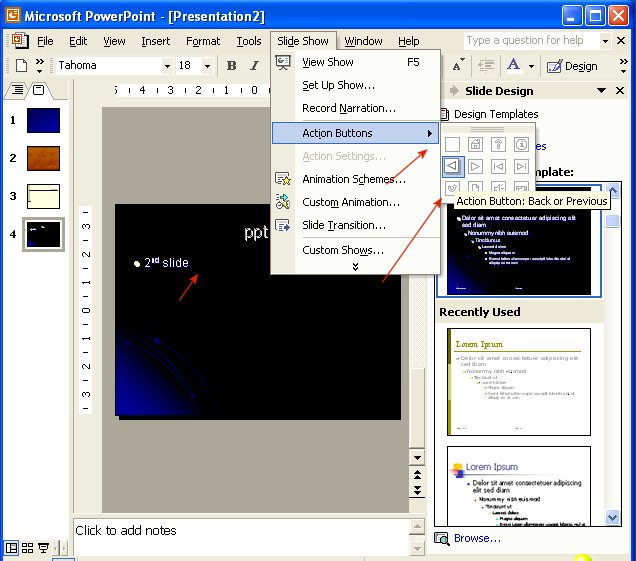Screen dimensions: 636x561
Task: Choose Set Up Show menu item
Action: tap(355, 85)
